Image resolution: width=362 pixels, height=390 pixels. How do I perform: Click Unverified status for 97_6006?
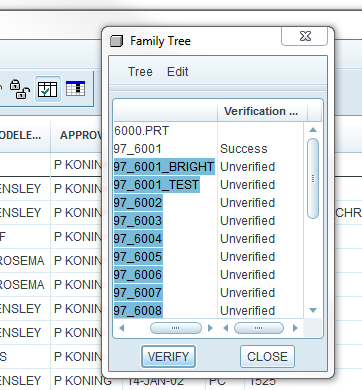(x=247, y=275)
